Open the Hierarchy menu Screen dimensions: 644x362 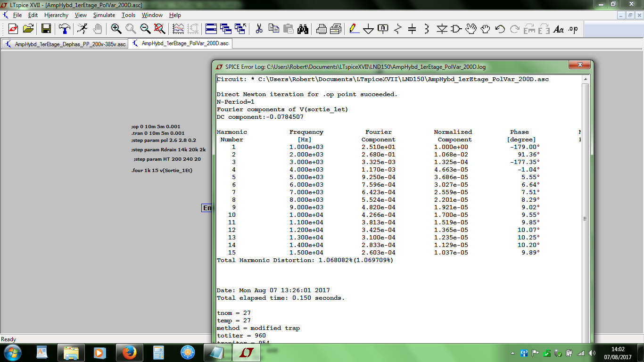[x=56, y=15]
